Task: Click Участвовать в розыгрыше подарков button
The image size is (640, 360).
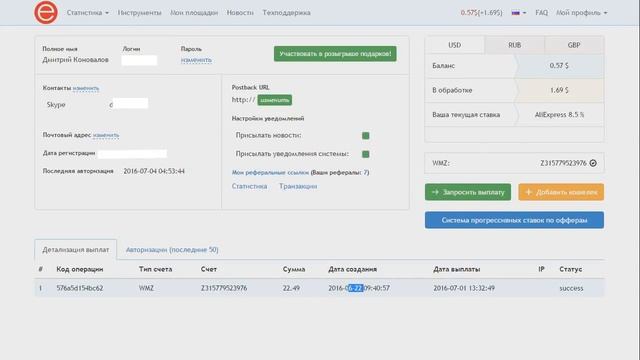Action: 335,54
